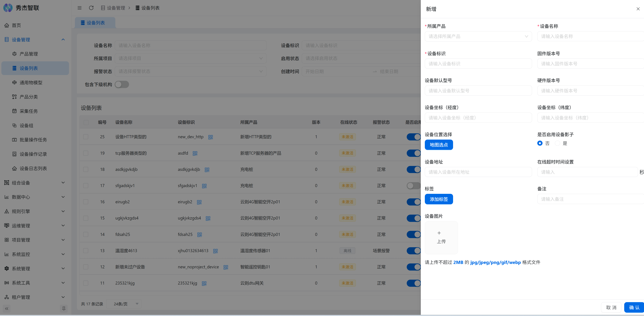Click the hamburger menu collapse icon
Screen dimensions: 644x316
(79, 8)
